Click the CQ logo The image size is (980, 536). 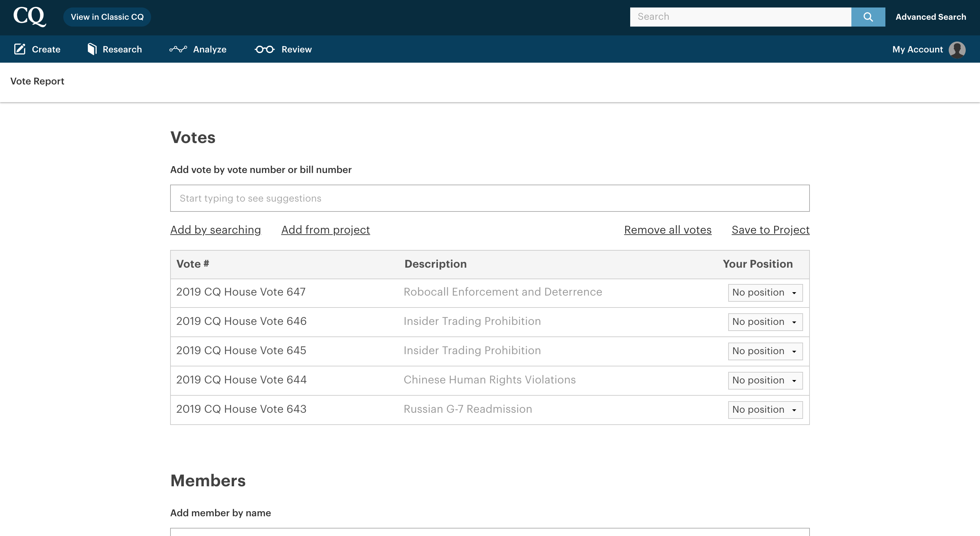point(30,17)
